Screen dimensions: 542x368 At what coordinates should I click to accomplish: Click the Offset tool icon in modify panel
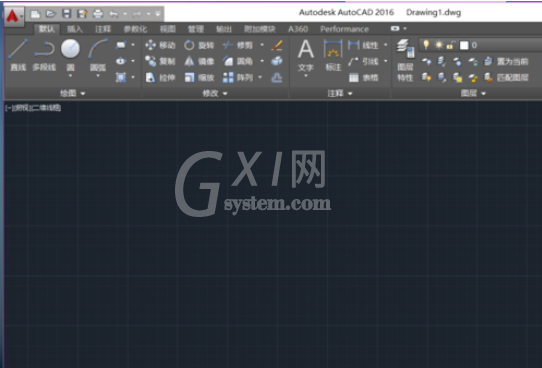click(277, 77)
